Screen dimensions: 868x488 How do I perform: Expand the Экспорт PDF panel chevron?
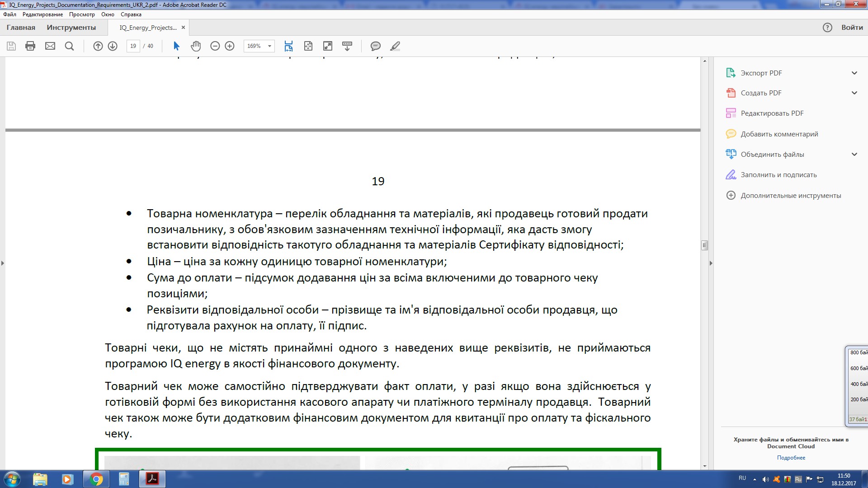(854, 73)
